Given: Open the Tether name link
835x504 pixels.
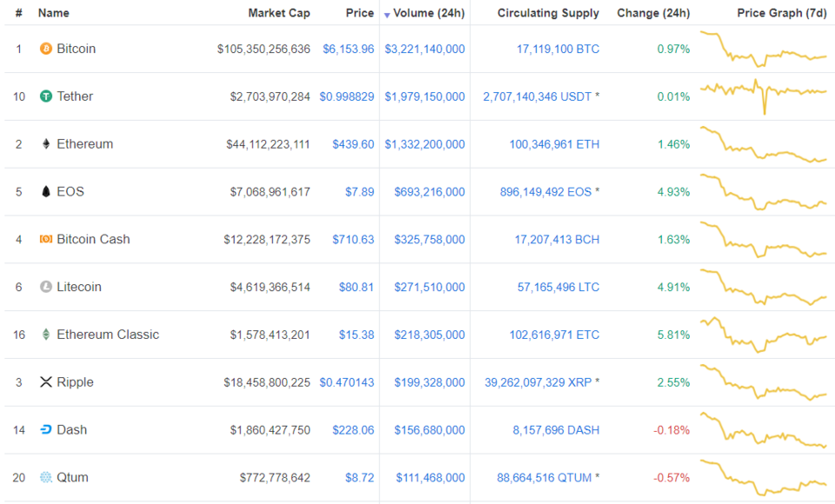Looking at the screenshot, I should pyautogui.click(x=75, y=96).
